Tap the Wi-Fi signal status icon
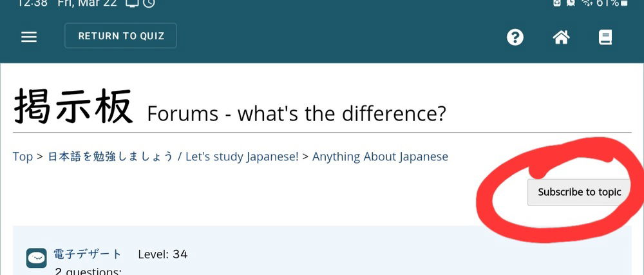Image resolution: width=644 pixels, height=275 pixels. pyautogui.click(x=587, y=3)
